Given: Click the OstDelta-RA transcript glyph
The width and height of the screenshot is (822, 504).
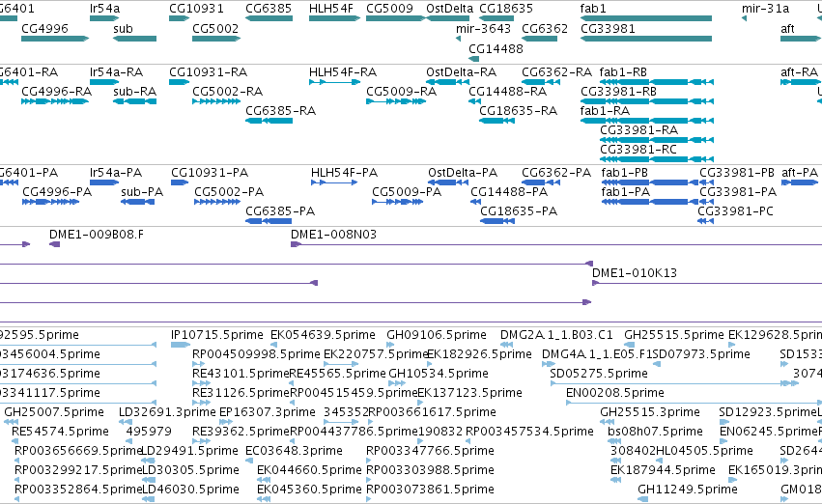Looking at the screenshot, I should coord(447,82).
